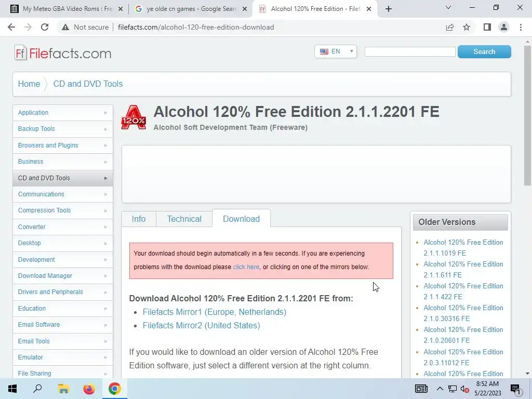Image resolution: width=532 pixels, height=399 pixels.
Task: Open the browser side panel icon
Action: coord(487,27)
